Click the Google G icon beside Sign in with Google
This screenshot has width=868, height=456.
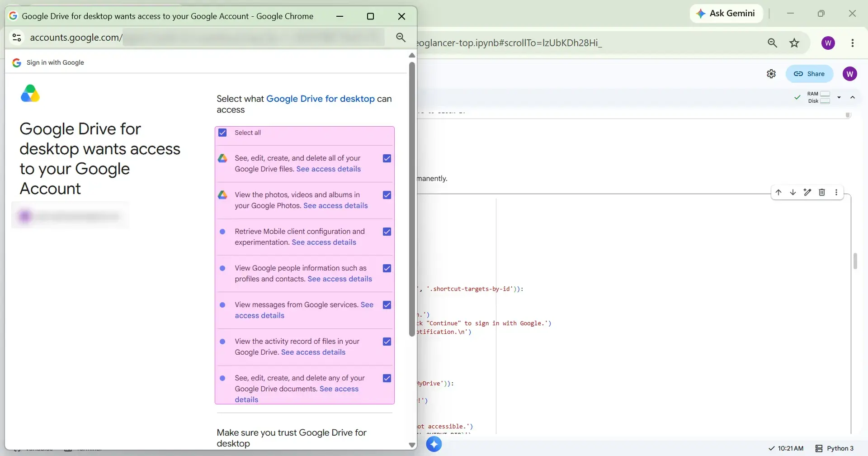click(17, 62)
